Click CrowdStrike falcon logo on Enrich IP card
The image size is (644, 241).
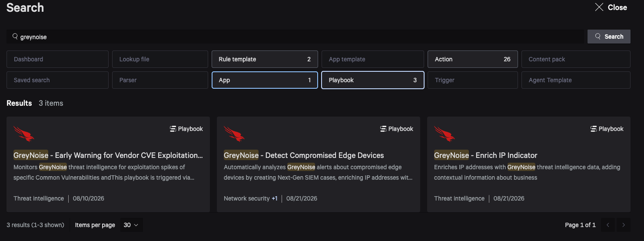pos(445,134)
